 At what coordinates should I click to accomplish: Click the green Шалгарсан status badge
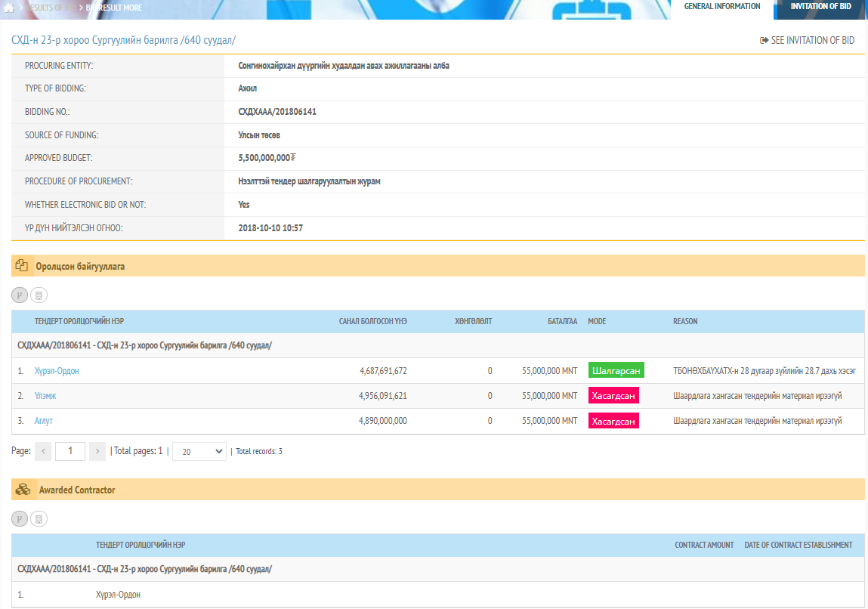click(x=616, y=371)
